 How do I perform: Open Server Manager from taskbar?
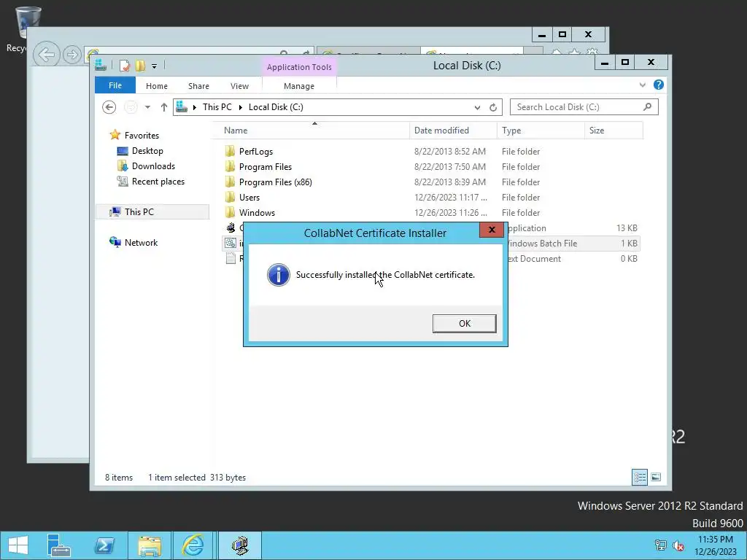(58, 545)
